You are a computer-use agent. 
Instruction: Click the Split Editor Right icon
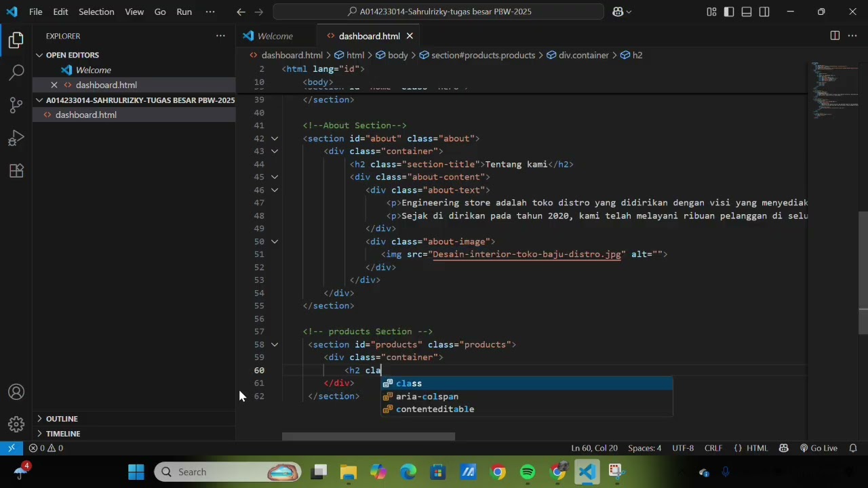(835, 36)
